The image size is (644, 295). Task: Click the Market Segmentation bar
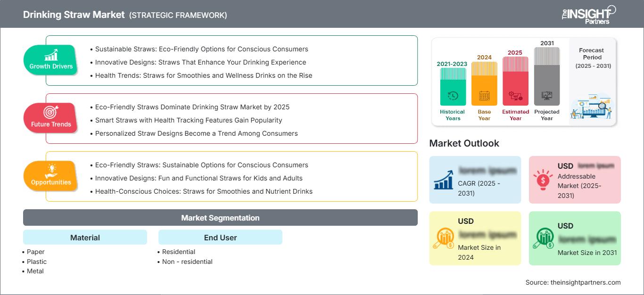click(x=220, y=218)
